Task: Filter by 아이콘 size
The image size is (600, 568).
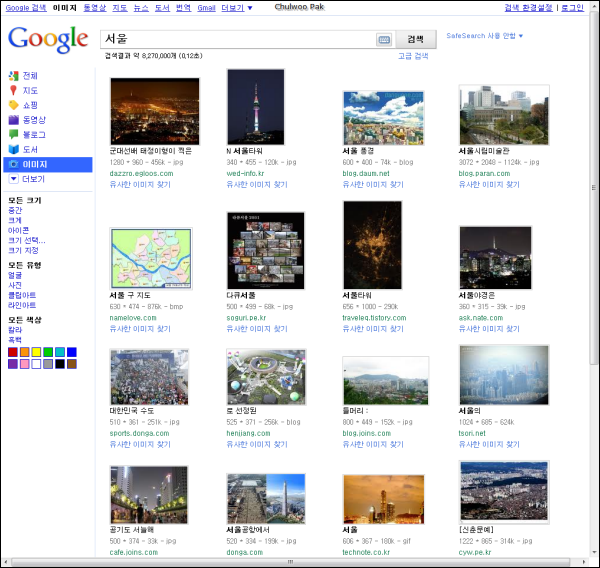Action: 18,230
